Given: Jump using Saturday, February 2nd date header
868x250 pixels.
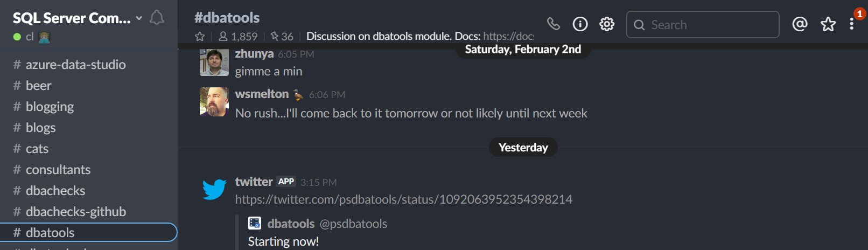Looking at the screenshot, I should 523,50.
